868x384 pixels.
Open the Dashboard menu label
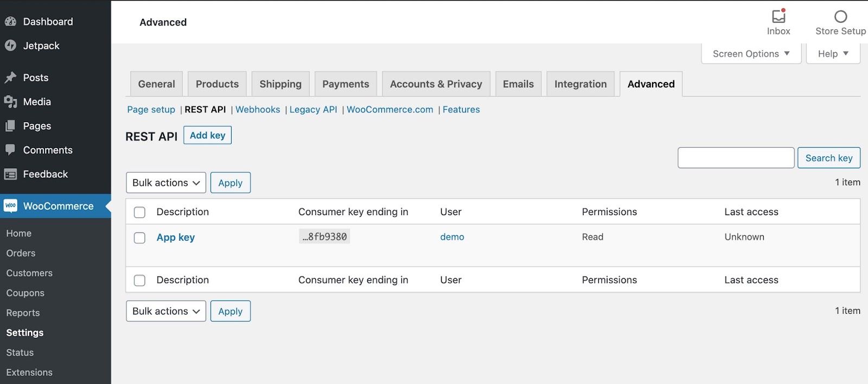pyautogui.click(x=48, y=22)
